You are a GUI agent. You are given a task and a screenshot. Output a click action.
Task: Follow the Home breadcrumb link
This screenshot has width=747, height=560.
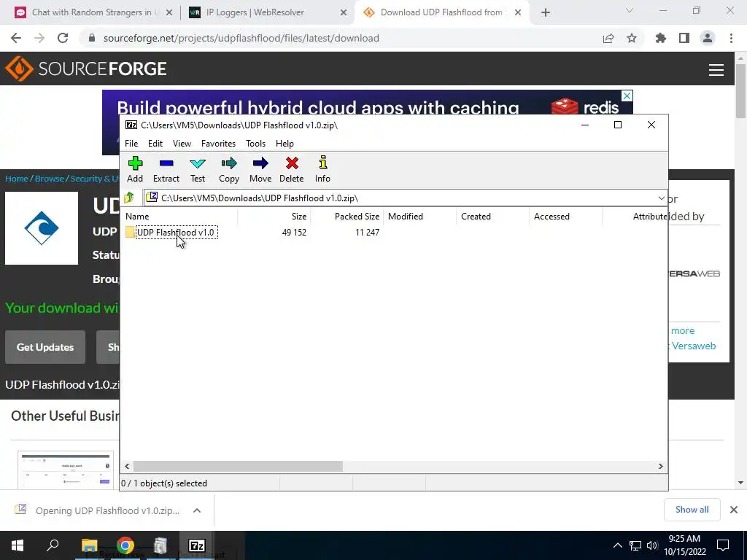point(17,179)
